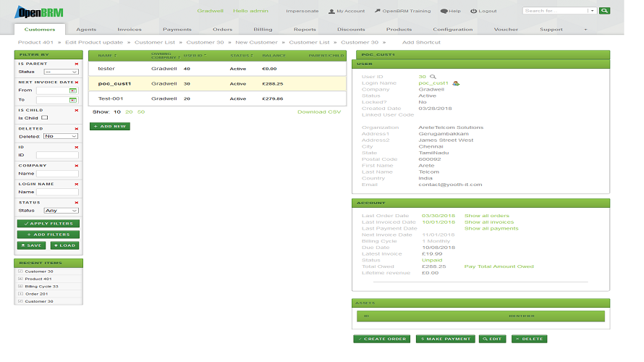
Task: Sort the table by User ID column
Action: pyautogui.click(x=195, y=56)
